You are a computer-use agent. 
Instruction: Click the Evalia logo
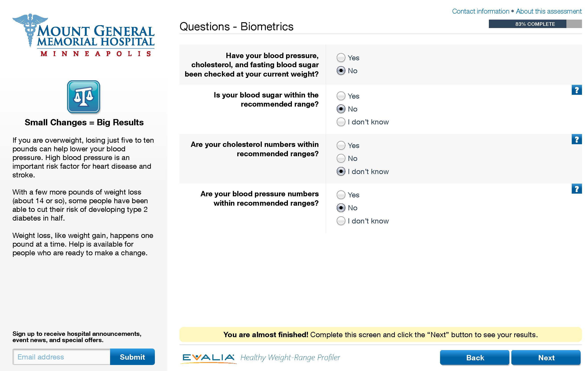click(x=208, y=358)
